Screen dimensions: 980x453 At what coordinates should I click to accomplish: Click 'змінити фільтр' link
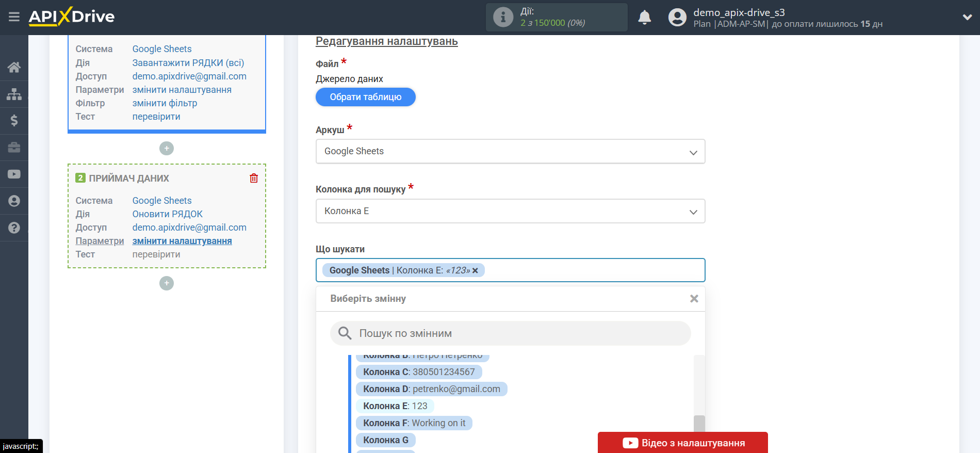(x=165, y=103)
